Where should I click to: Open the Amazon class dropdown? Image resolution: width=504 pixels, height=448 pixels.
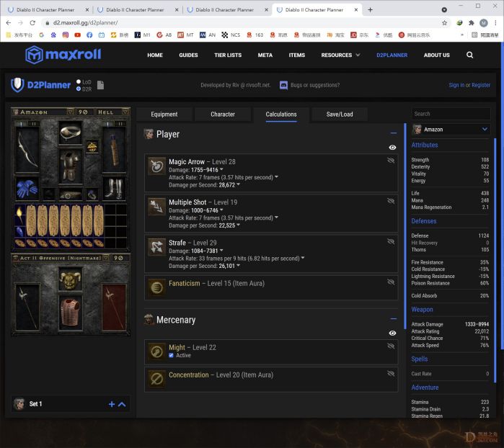[451, 130]
